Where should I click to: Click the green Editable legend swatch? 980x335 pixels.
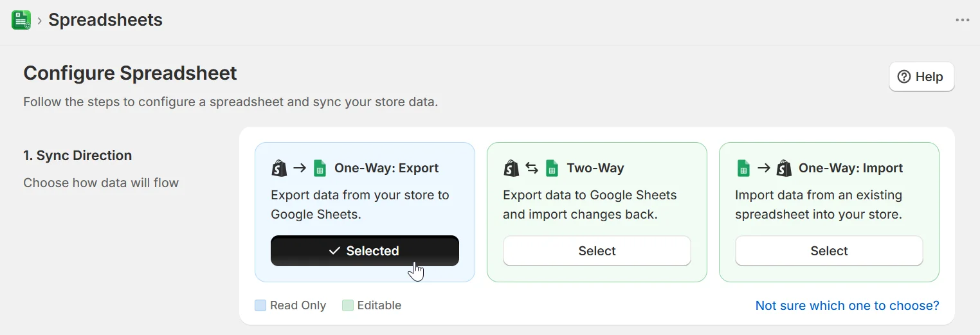point(348,305)
